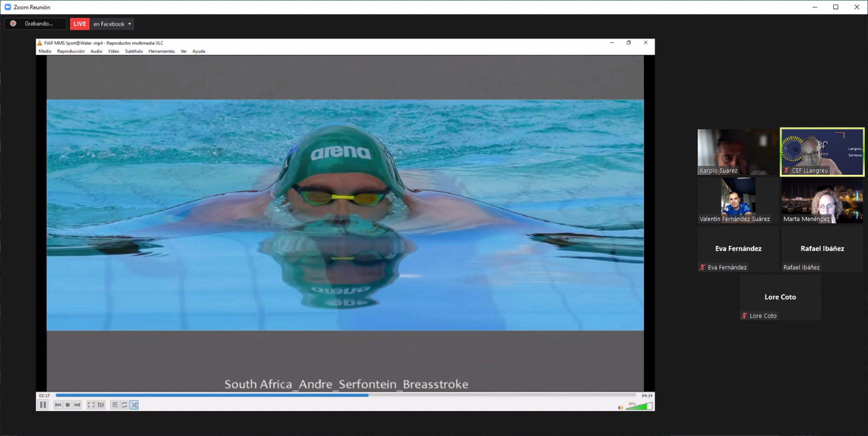Close the Zoom Reunión window
Image resolution: width=868 pixels, height=436 pixels.
[x=857, y=7]
